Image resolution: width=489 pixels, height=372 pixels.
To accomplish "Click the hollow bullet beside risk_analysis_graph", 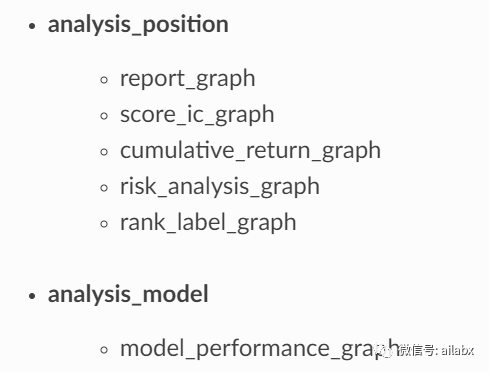I will pos(104,188).
